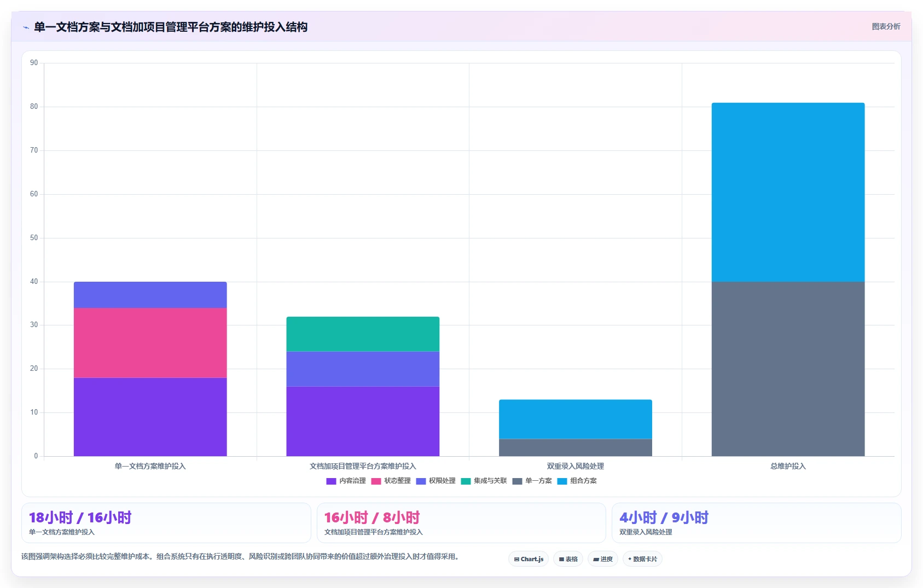923x588 pixels.
Task: Click the blue 组合方案 segment of 总维护投入 bar
Action: tap(788, 192)
